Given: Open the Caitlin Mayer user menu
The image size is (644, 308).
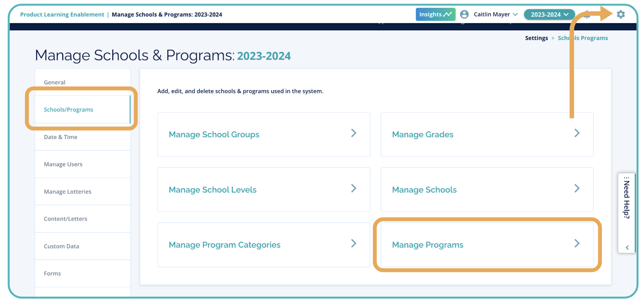Looking at the screenshot, I should point(495,14).
